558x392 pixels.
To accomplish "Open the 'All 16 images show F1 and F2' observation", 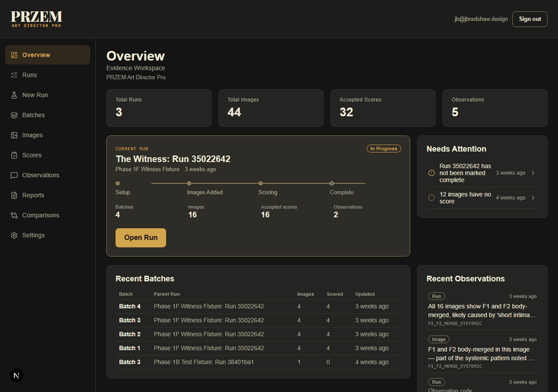I will [482, 310].
